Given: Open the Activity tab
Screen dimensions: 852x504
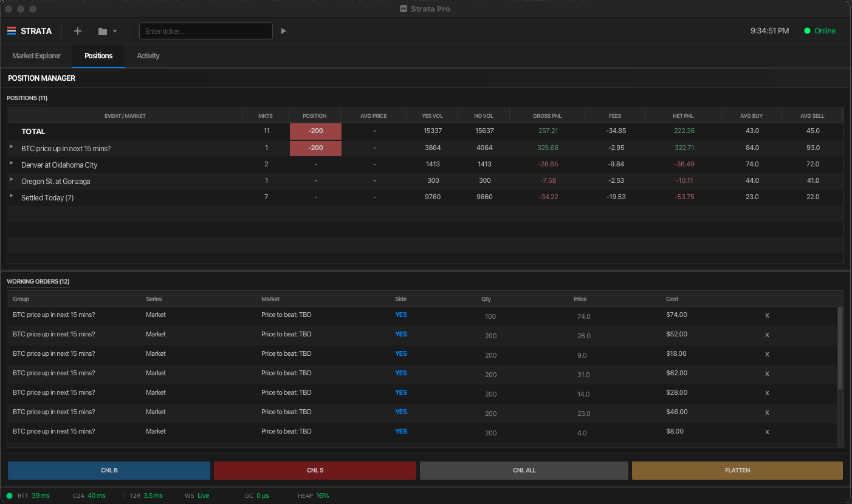Looking at the screenshot, I should pos(148,55).
